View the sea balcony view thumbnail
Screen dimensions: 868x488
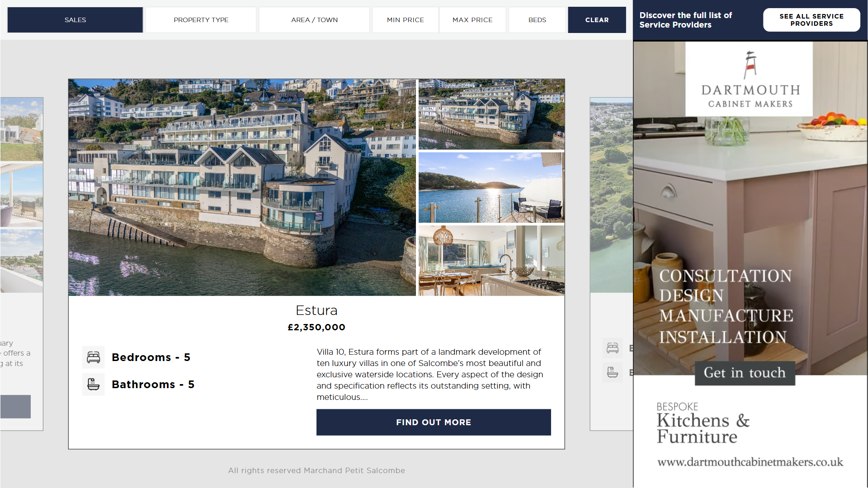coord(491,188)
